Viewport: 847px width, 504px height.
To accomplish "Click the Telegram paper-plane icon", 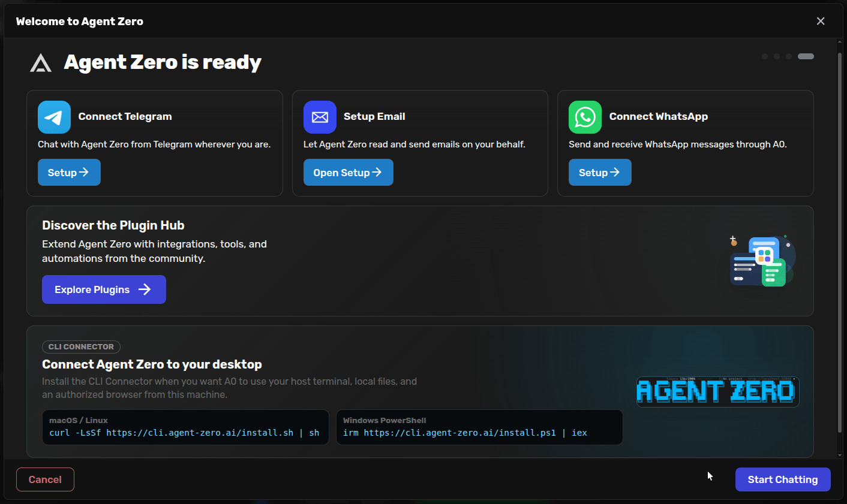I will click(54, 117).
